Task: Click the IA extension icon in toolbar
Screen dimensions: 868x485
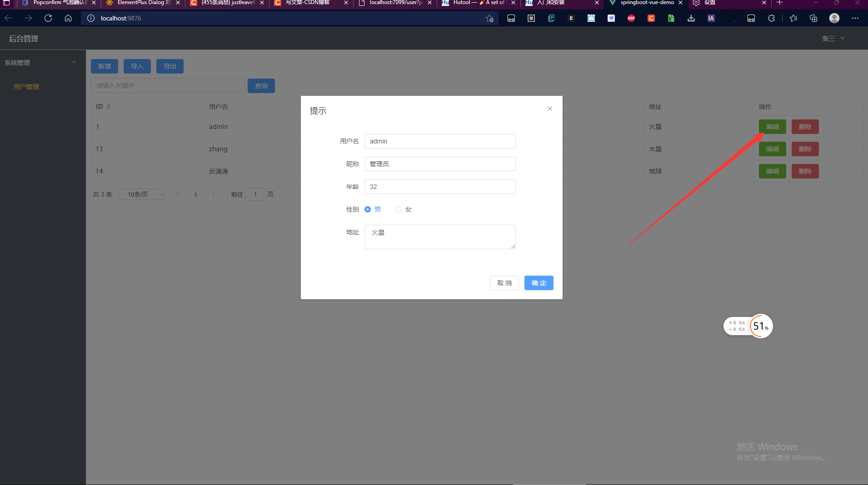Action: 710,19
